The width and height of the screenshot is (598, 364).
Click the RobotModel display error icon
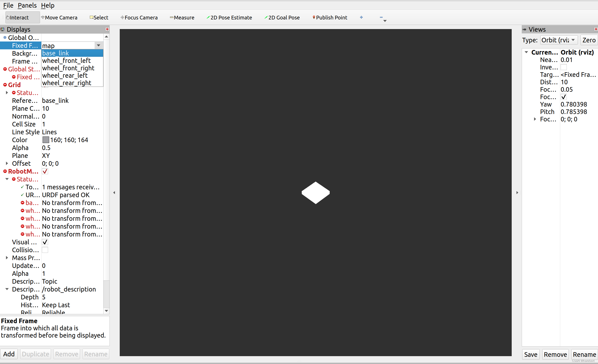pyautogui.click(x=5, y=171)
